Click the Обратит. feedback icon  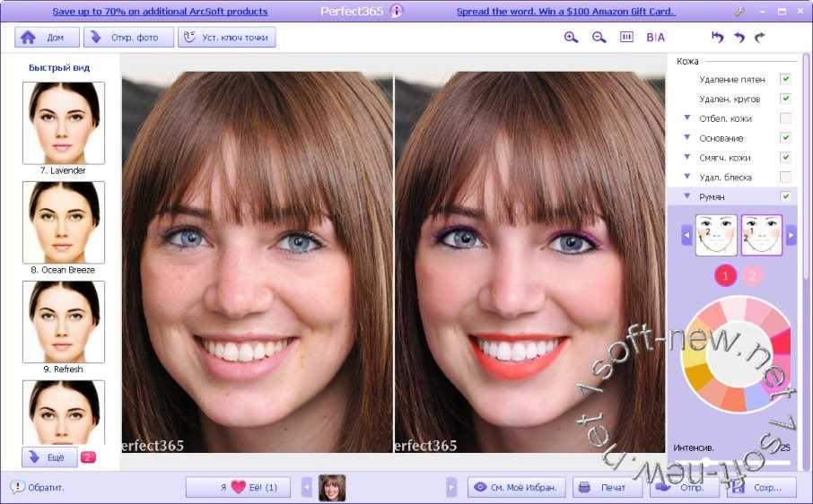(x=17, y=487)
